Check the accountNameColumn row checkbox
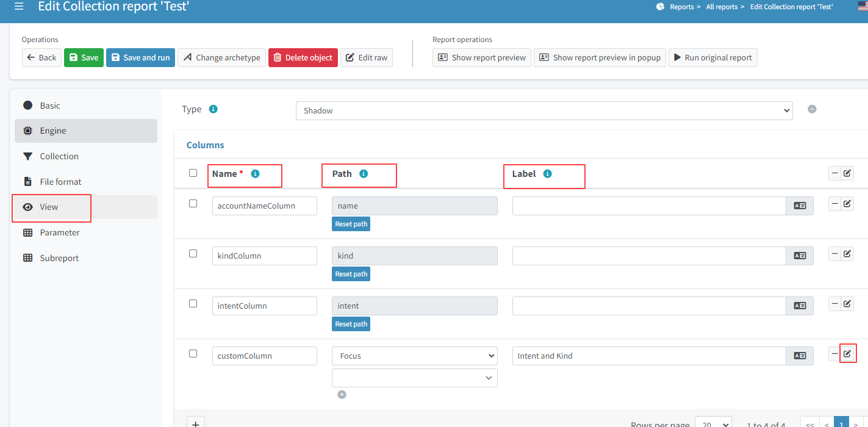 tap(193, 204)
